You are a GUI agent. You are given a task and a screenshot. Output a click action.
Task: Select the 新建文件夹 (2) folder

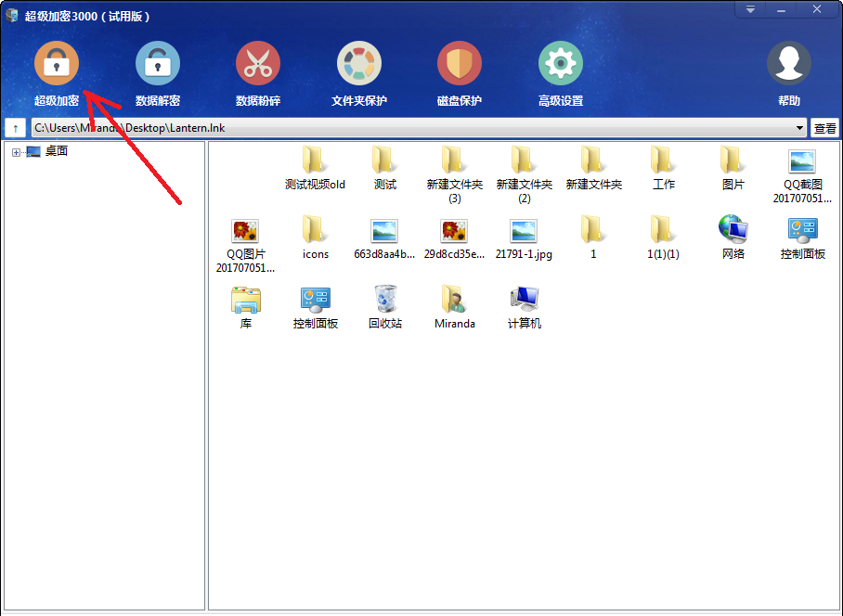point(525,175)
